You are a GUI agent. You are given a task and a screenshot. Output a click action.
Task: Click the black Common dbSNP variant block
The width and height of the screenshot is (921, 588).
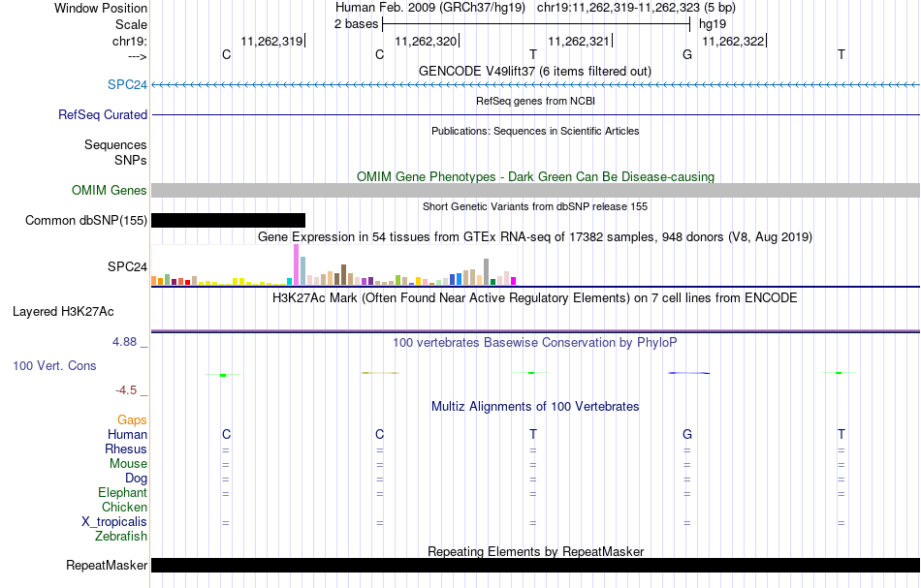pos(229,220)
